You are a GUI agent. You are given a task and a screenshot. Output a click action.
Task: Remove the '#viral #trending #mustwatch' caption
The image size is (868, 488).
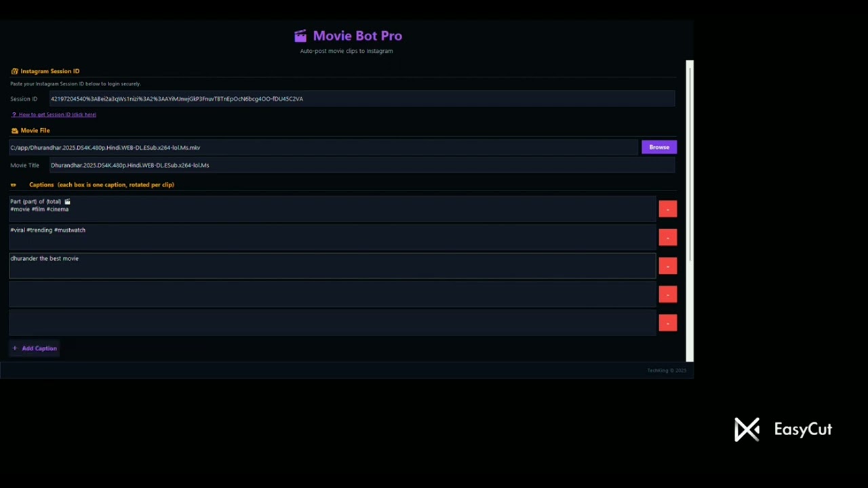tap(667, 238)
